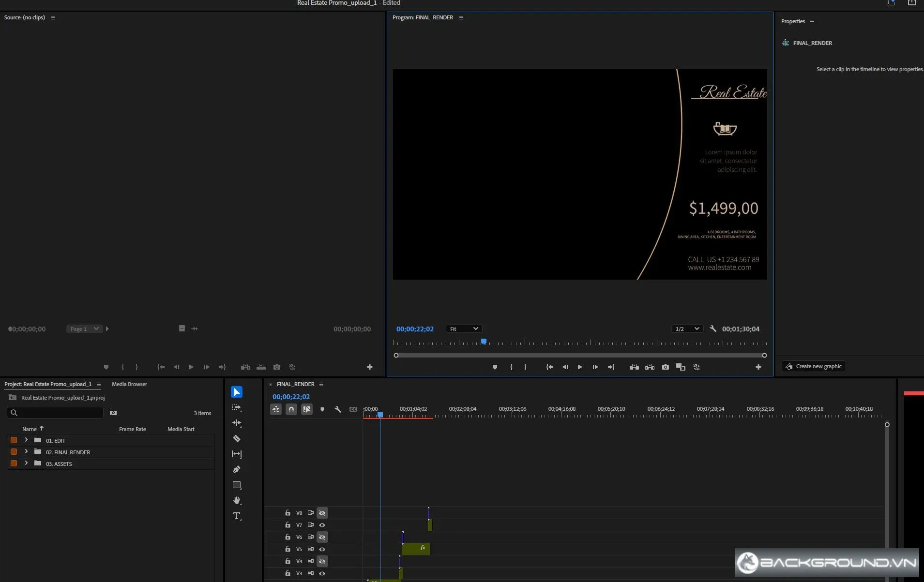Click the timeline playhead on ruler
This screenshot has width=924, height=582.
click(380, 415)
